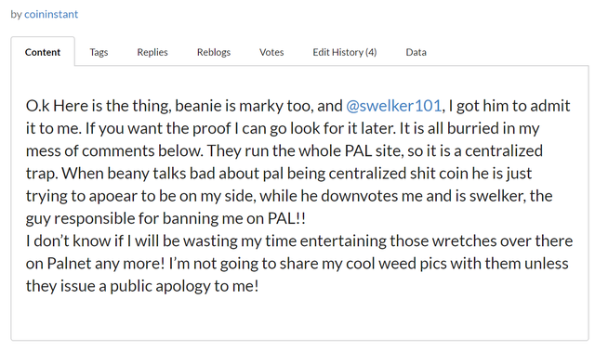The height and width of the screenshot is (364, 595).
Task: Switch to the Data tab
Action: pos(416,52)
